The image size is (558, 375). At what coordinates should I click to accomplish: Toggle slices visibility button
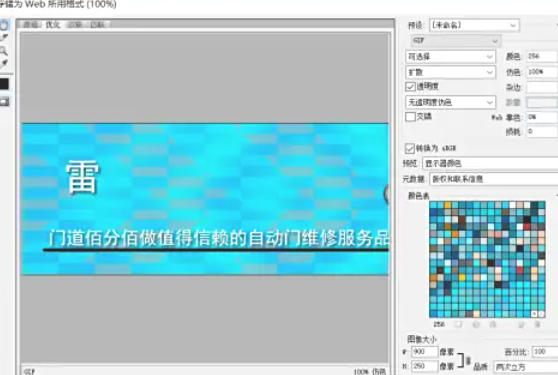pyautogui.click(x=4, y=101)
